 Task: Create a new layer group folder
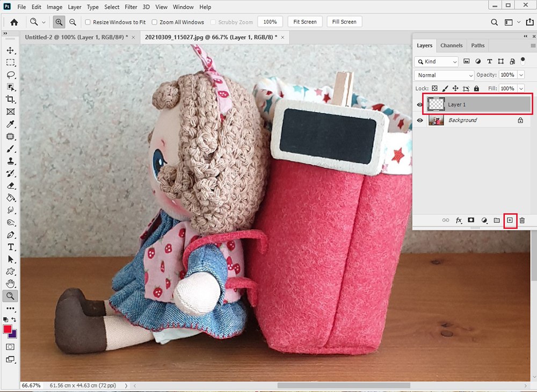497,220
